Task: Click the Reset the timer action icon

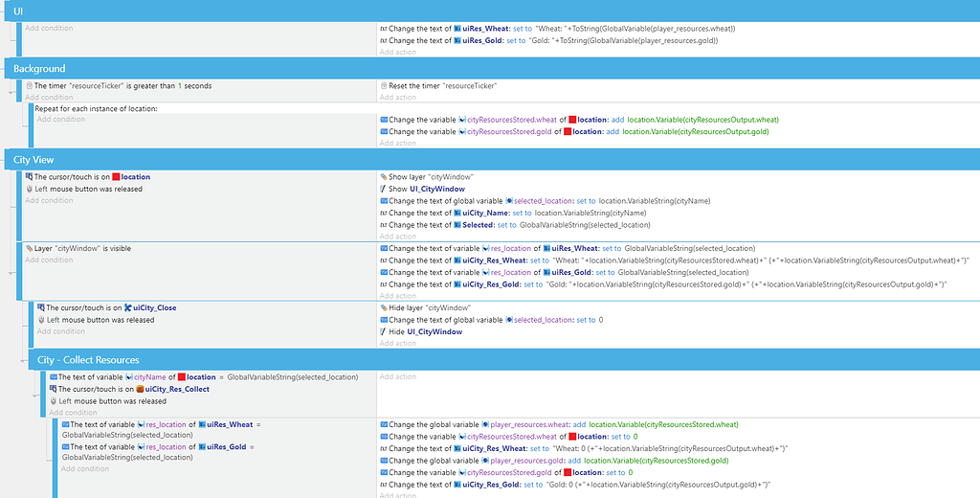Action: (384, 86)
